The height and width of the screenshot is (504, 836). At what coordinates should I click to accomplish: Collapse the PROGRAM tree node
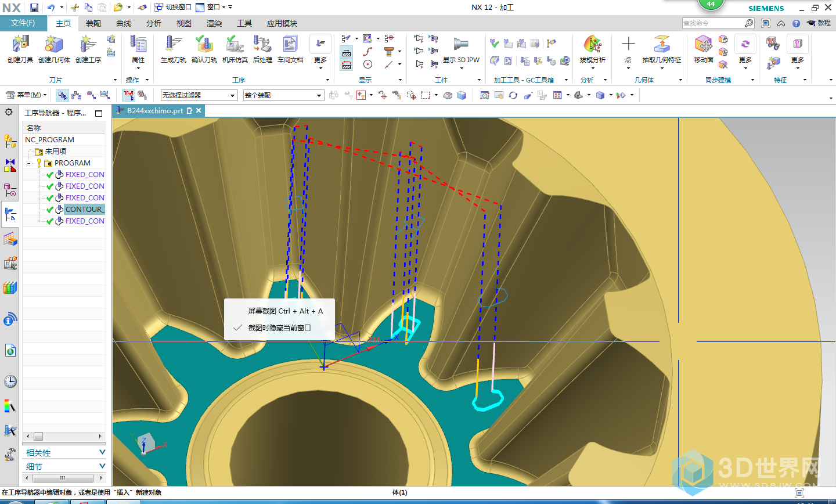click(x=28, y=163)
